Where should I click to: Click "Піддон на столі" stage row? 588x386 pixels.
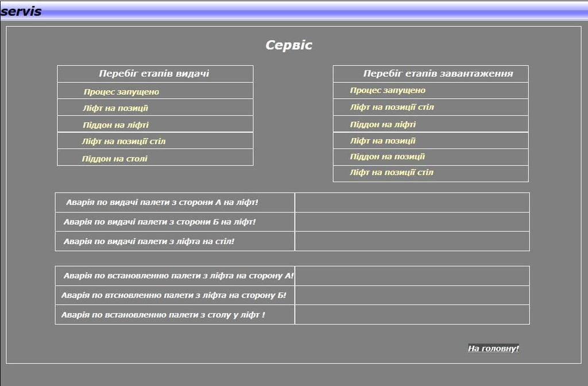point(115,159)
